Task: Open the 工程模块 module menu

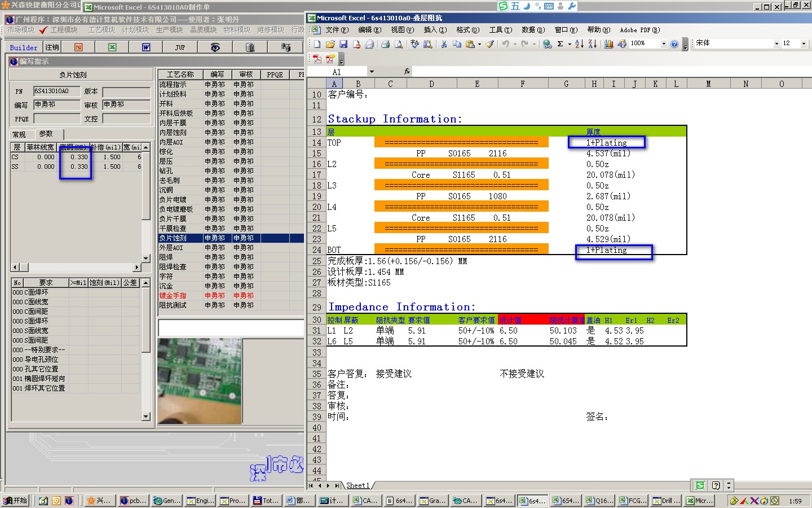Action: (64, 30)
